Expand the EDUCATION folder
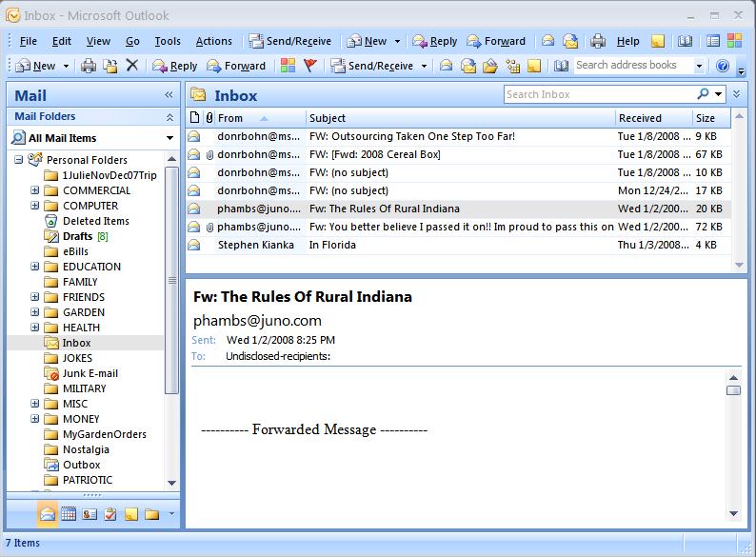 pos(34,267)
